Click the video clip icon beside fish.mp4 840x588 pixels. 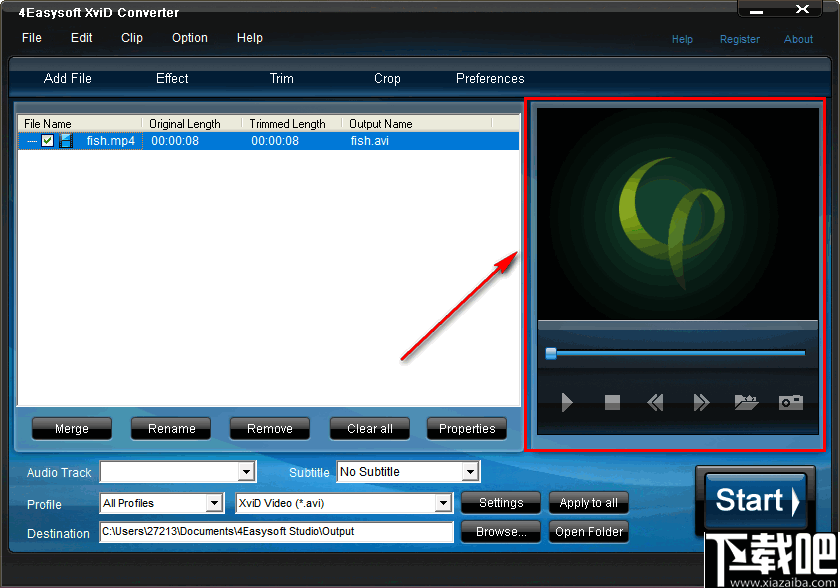pyautogui.click(x=66, y=141)
